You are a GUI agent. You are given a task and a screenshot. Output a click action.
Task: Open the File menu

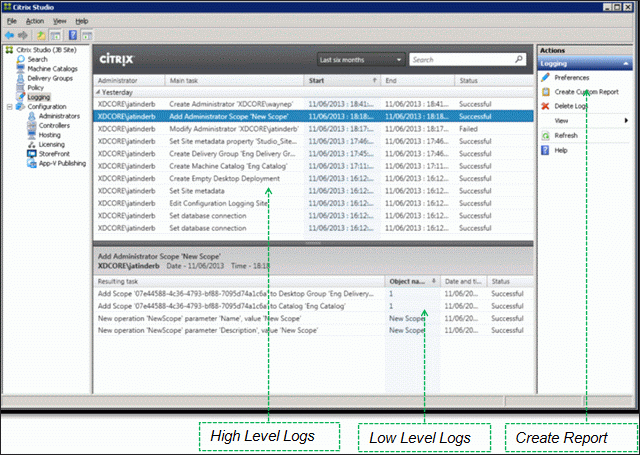pos(11,21)
